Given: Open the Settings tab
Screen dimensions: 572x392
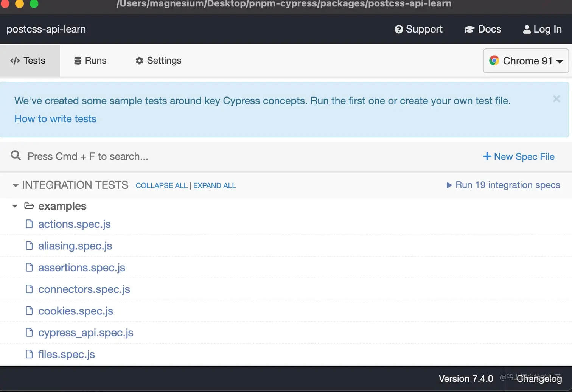Looking at the screenshot, I should coord(158,61).
